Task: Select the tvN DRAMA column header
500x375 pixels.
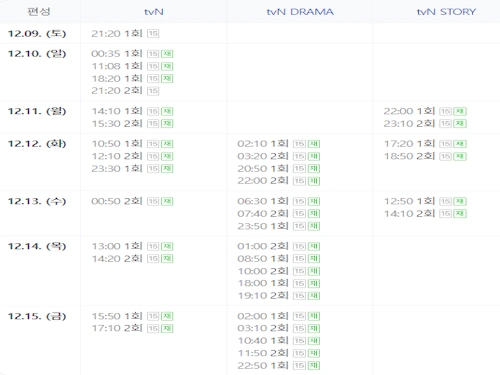Action: (x=300, y=12)
